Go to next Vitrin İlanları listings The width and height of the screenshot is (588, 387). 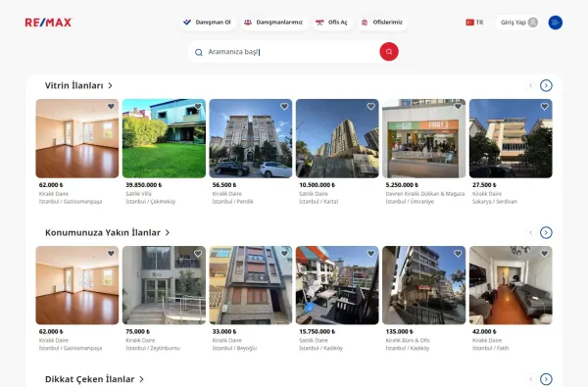pos(546,86)
